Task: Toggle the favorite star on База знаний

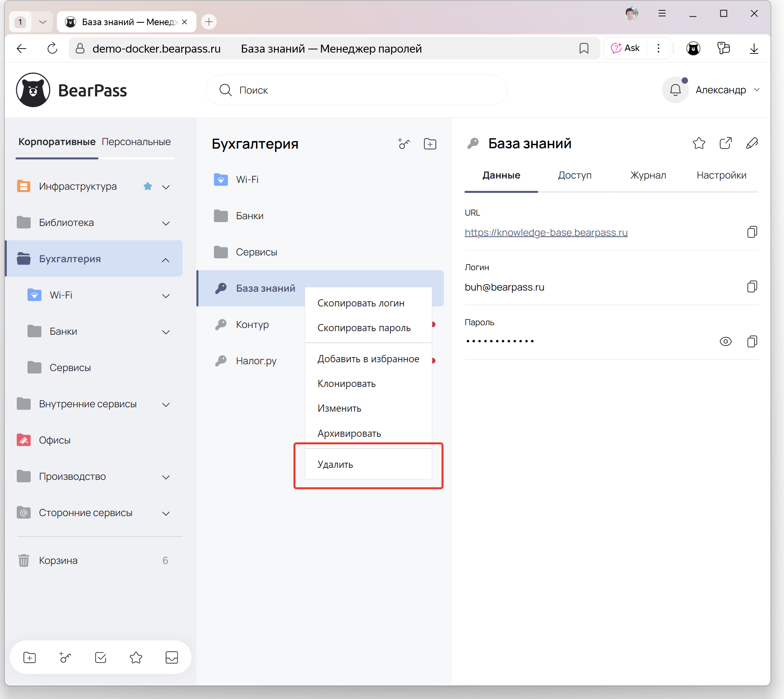Action: coord(699,143)
